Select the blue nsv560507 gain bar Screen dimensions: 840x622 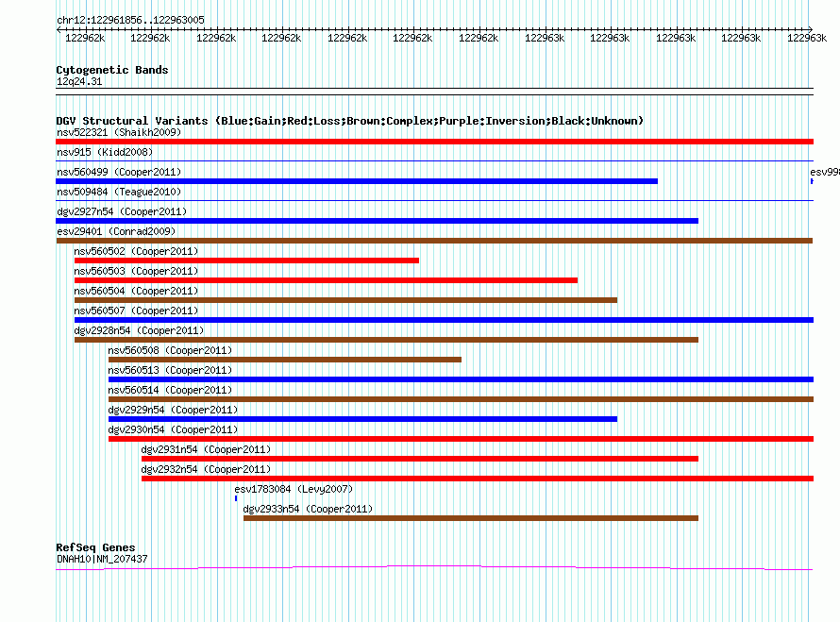[x=445, y=320]
